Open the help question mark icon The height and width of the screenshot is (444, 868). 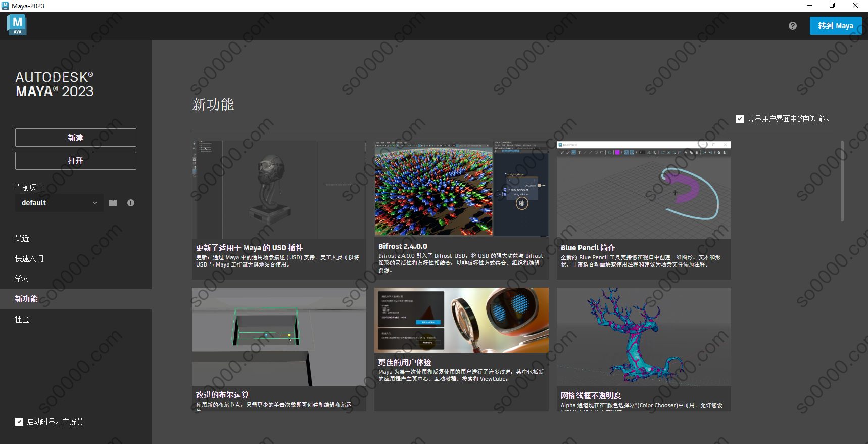pyautogui.click(x=793, y=26)
